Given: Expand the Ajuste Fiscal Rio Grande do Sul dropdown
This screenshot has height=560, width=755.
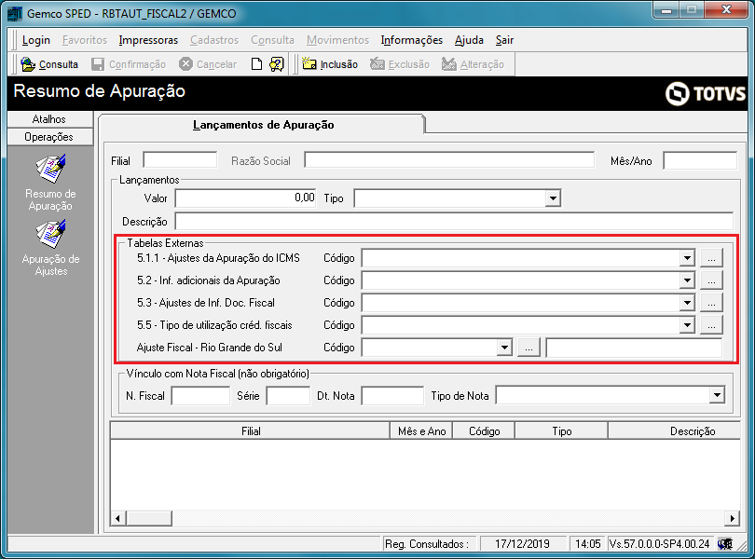Looking at the screenshot, I should click(504, 348).
